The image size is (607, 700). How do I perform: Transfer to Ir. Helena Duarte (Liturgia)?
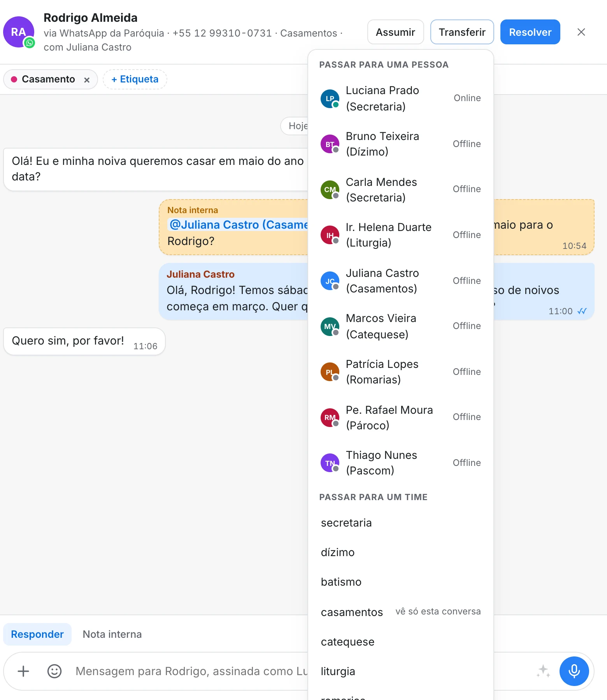pos(401,235)
